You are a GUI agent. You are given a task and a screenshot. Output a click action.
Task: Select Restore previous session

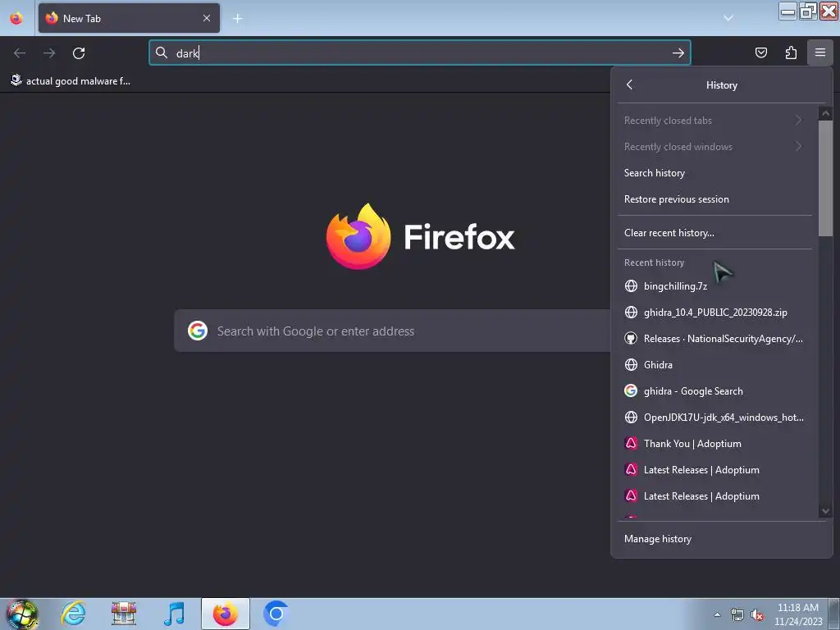(714, 199)
